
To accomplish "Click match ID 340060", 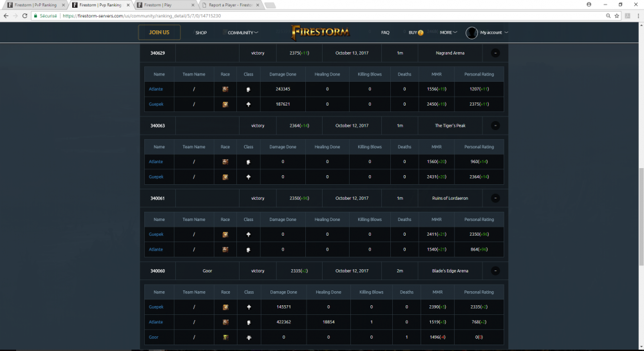I will [158, 271].
